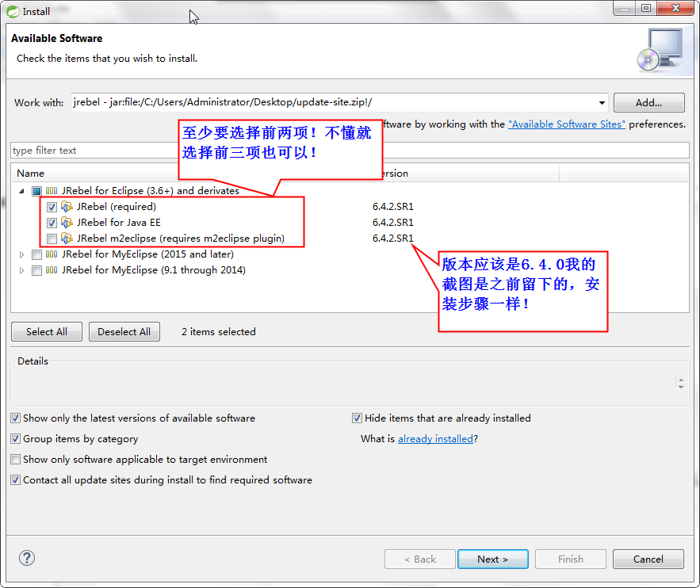Select JRebel m2eclipse (requires m2eclipse plugin) row
This screenshot has width=700, height=588.
coord(181,239)
